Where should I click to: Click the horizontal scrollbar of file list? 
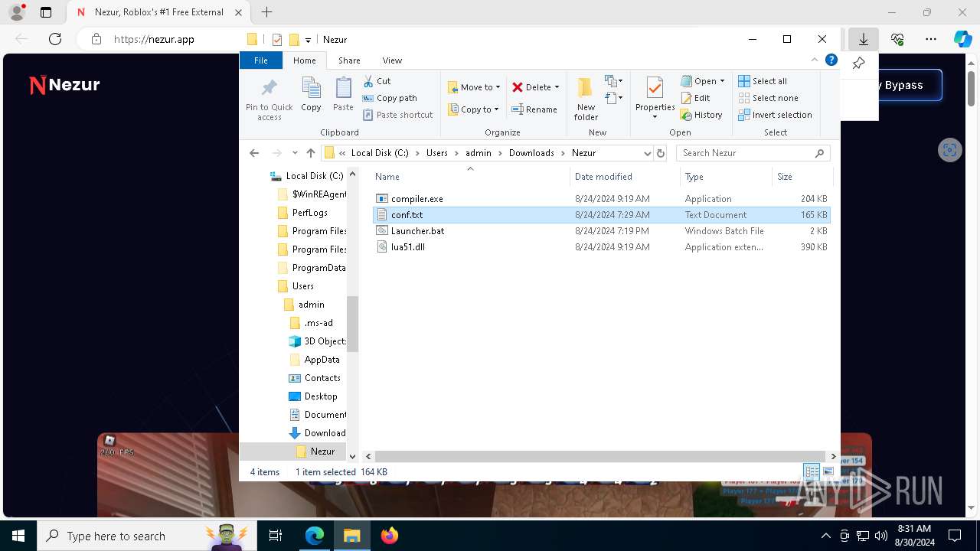click(601, 456)
